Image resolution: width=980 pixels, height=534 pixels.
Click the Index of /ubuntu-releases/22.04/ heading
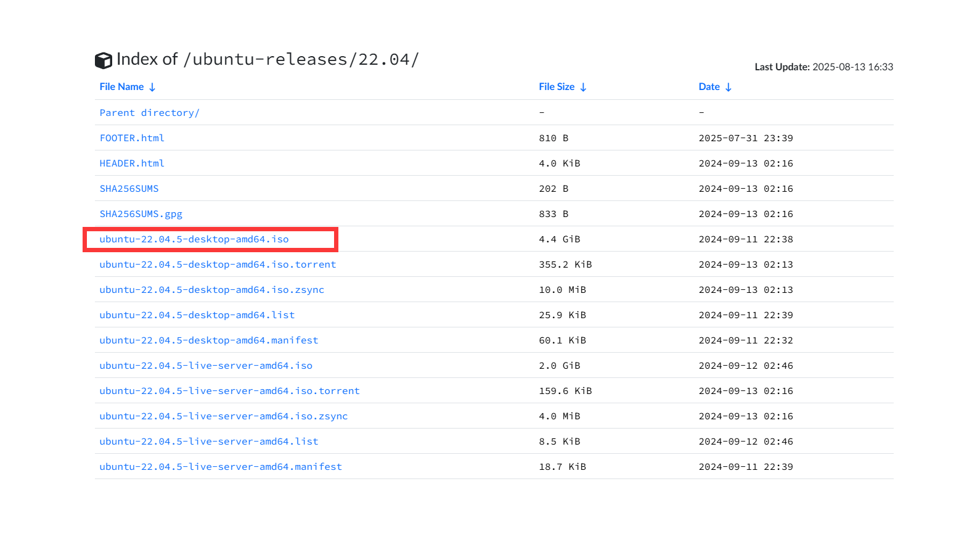[267, 59]
